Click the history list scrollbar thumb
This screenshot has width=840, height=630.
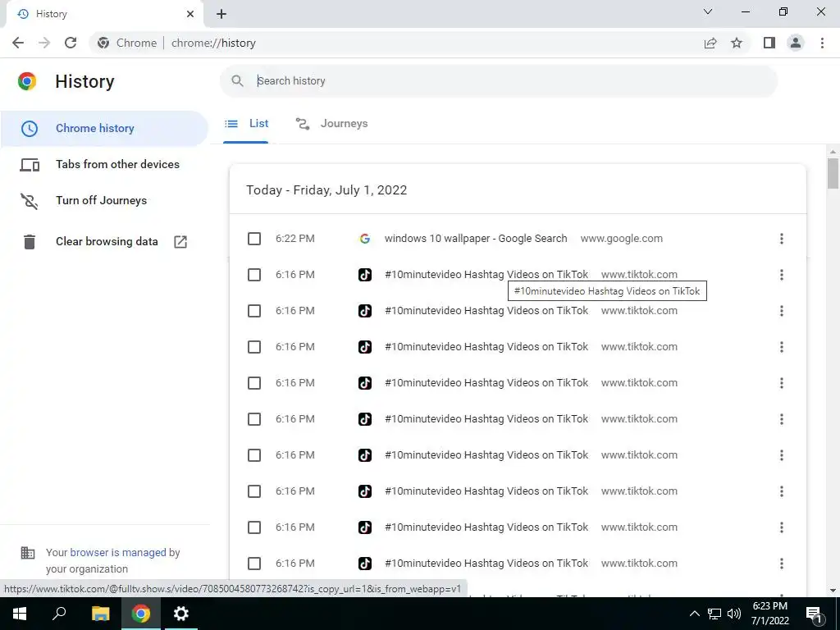[x=833, y=173]
